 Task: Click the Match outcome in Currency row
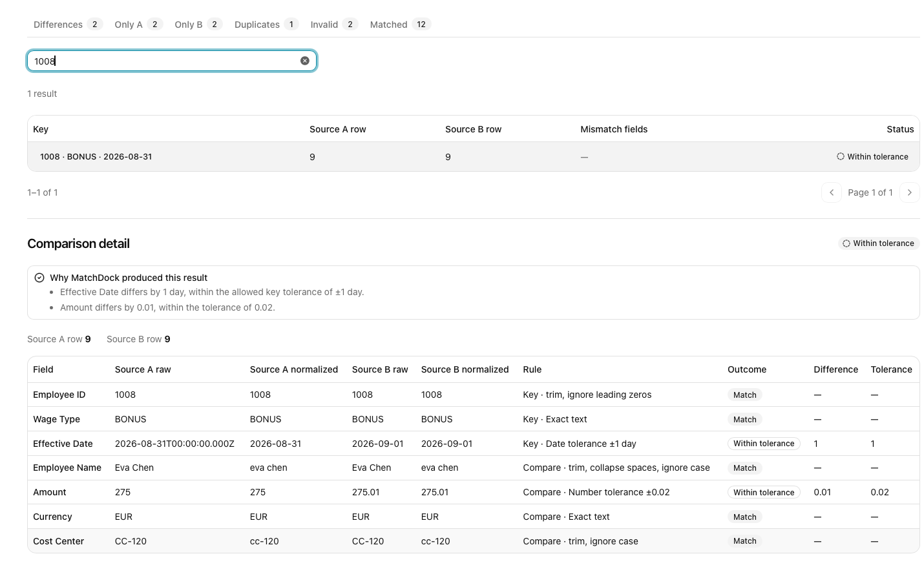[x=745, y=517]
